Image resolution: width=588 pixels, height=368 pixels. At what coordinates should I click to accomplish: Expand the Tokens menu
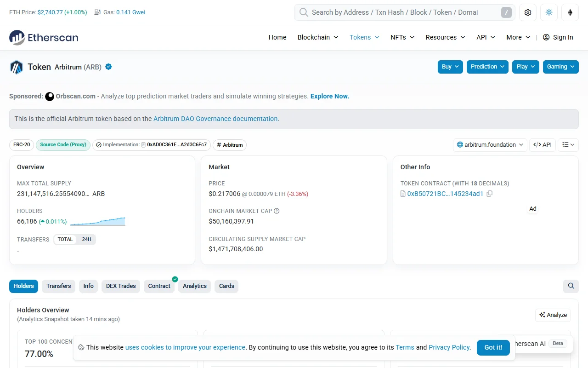[x=364, y=37]
